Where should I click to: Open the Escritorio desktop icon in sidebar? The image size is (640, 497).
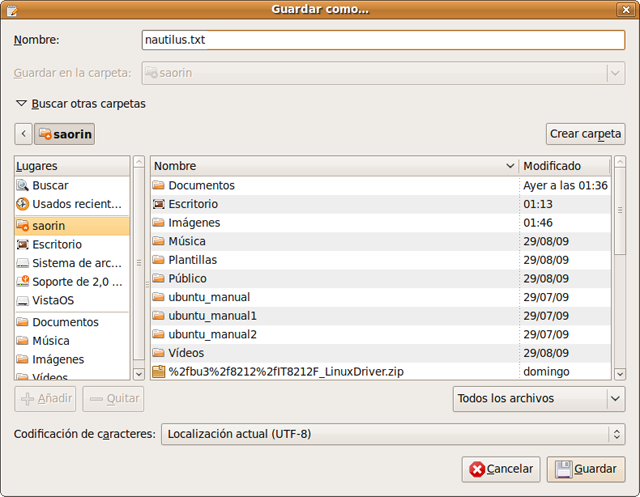click(x=23, y=245)
